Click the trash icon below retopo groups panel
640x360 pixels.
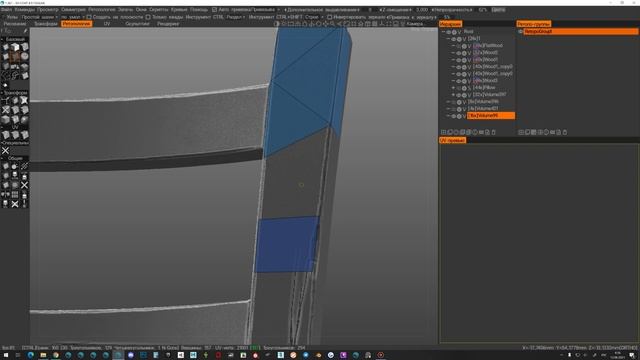click(x=565, y=132)
